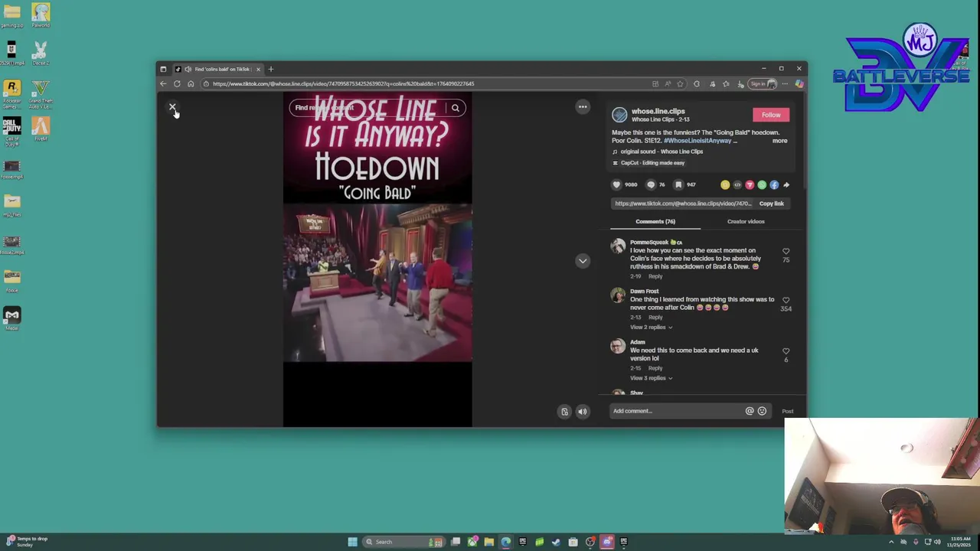Click the Windows Start button
This screenshot has height=551, width=980.
coord(352,542)
